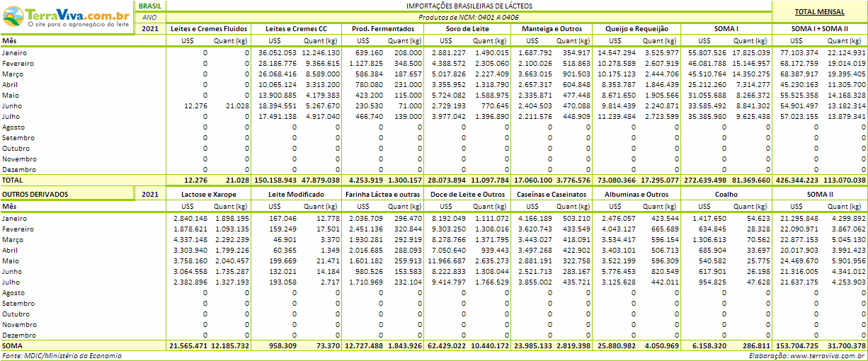Select the Leites e Cremes CC header
This screenshot has height=361, width=868.
pos(296,29)
